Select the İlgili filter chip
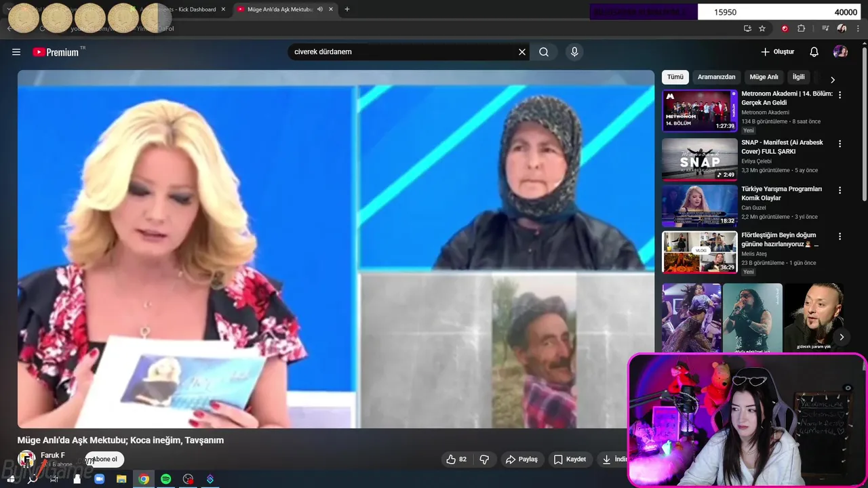Image resolution: width=868 pixels, height=488 pixels. 799,77
